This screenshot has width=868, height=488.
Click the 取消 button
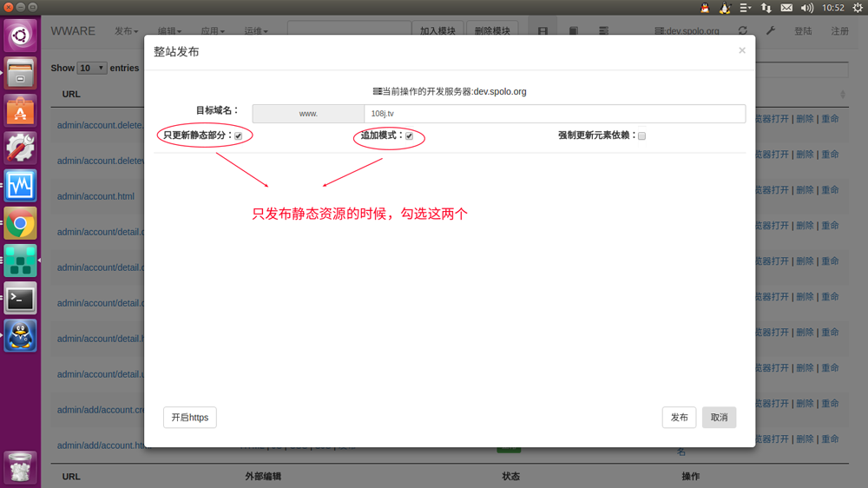pos(719,417)
